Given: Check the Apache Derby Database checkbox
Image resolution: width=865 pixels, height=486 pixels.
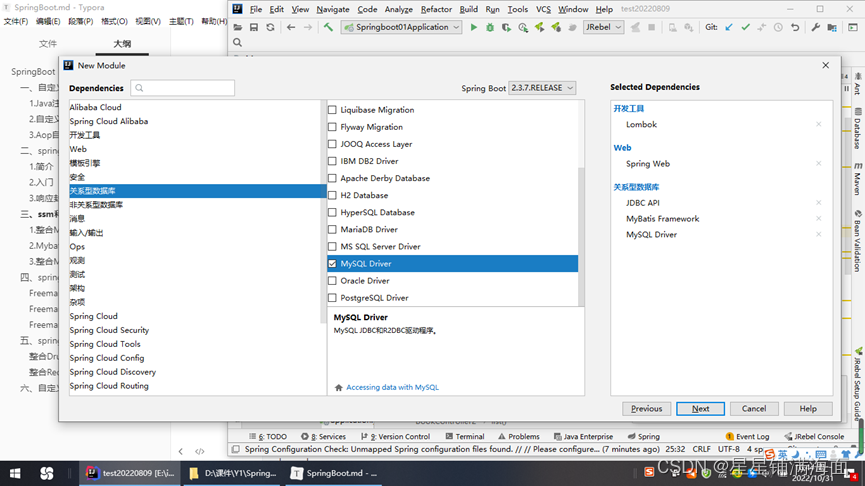Looking at the screenshot, I should 332,178.
